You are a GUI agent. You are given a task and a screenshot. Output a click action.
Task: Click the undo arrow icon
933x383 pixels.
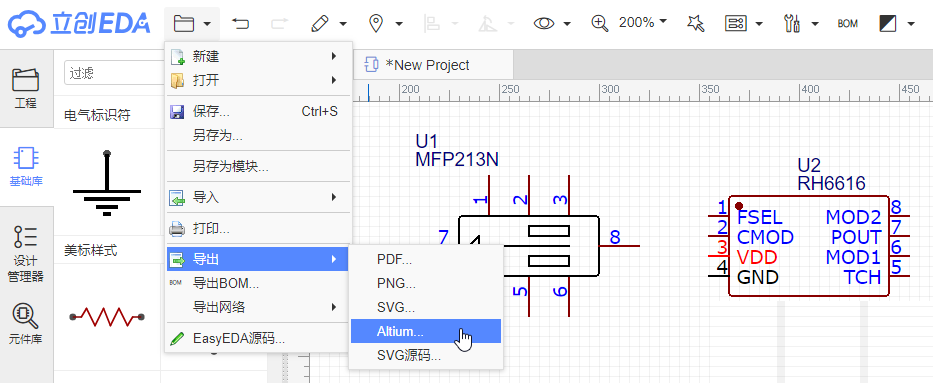pyautogui.click(x=240, y=24)
